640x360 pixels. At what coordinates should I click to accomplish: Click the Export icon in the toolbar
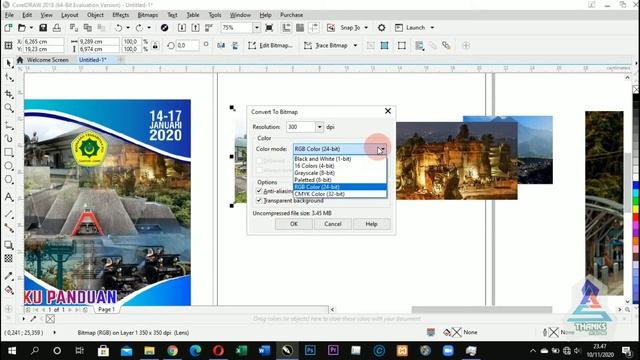(x=196, y=28)
